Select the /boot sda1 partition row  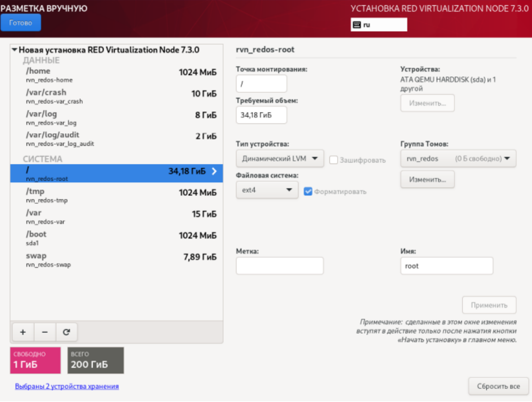116,238
